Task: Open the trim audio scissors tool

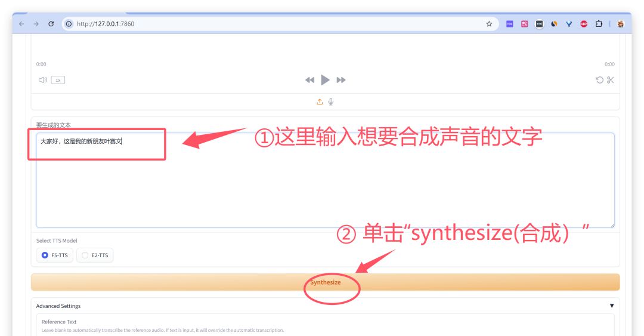Action: (611, 80)
